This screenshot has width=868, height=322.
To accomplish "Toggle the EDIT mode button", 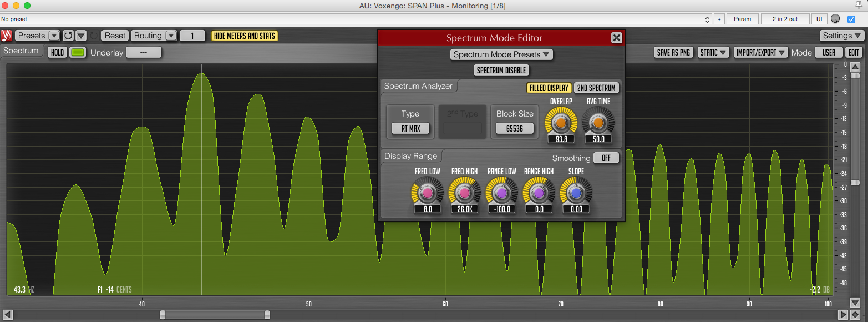I will [x=854, y=53].
